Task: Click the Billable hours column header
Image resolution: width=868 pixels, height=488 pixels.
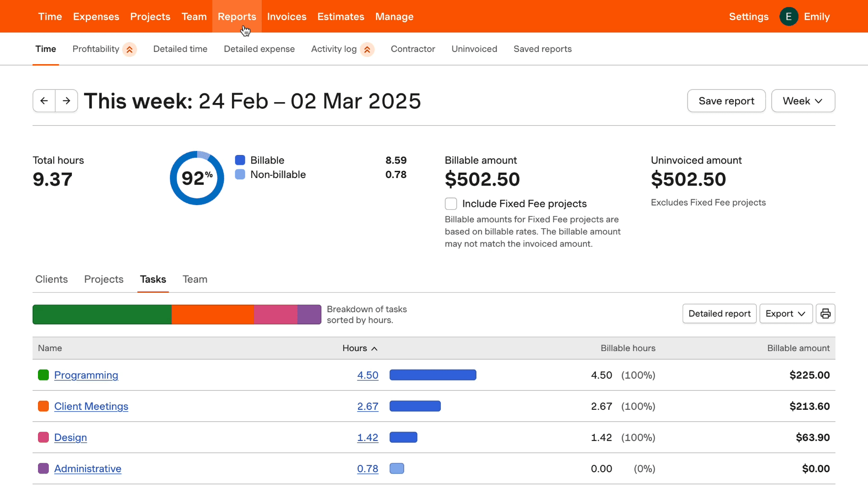Action: (628, 348)
